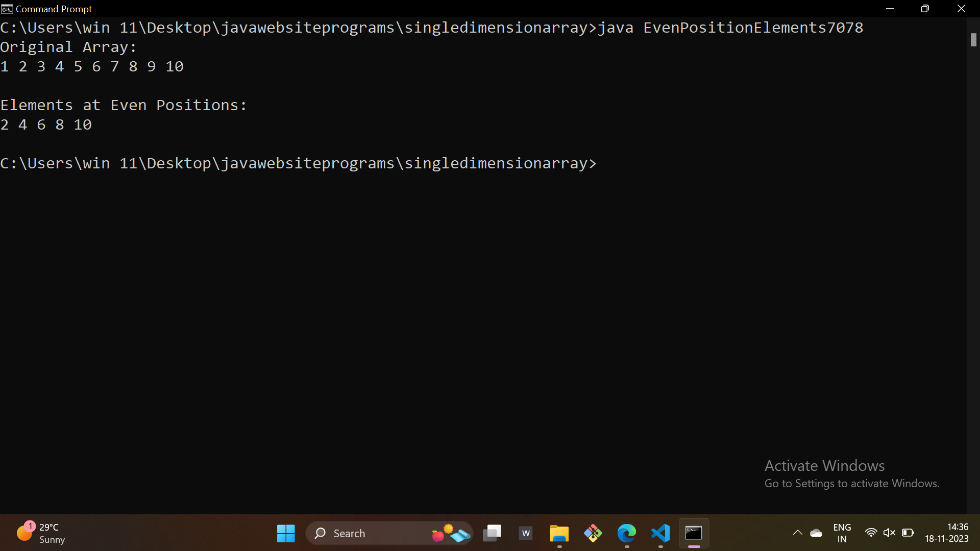Viewport: 980px width, 551px height.
Task: Open the clock and date panel
Action: [946, 533]
